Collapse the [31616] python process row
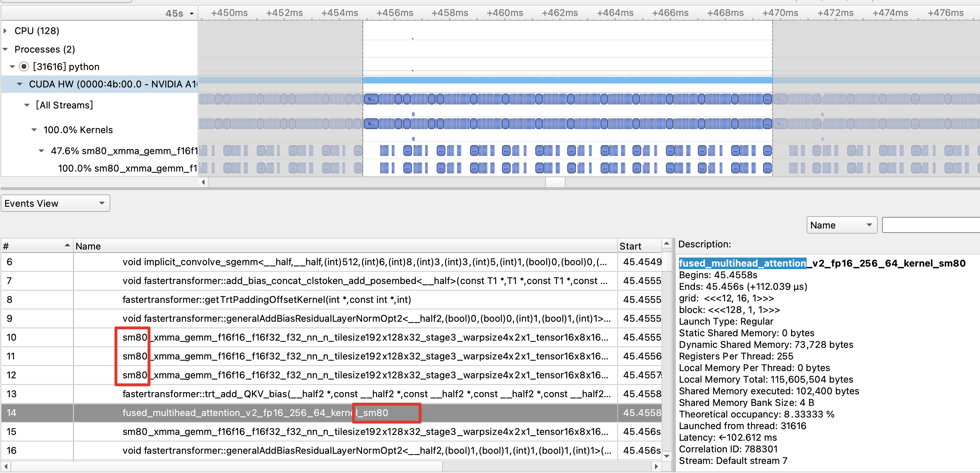 pyautogui.click(x=12, y=67)
